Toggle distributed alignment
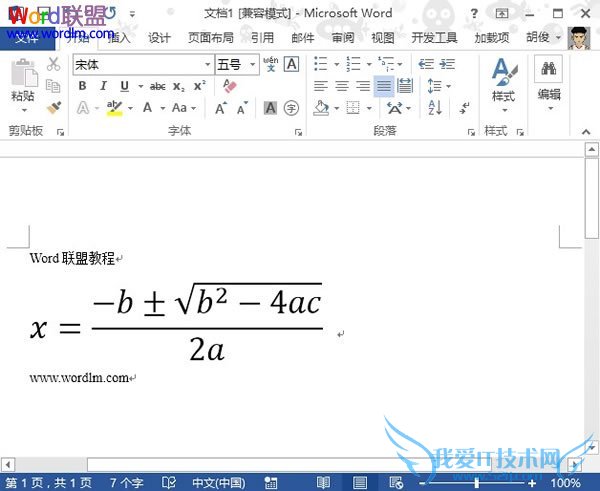600x491 pixels. [405, 86]
